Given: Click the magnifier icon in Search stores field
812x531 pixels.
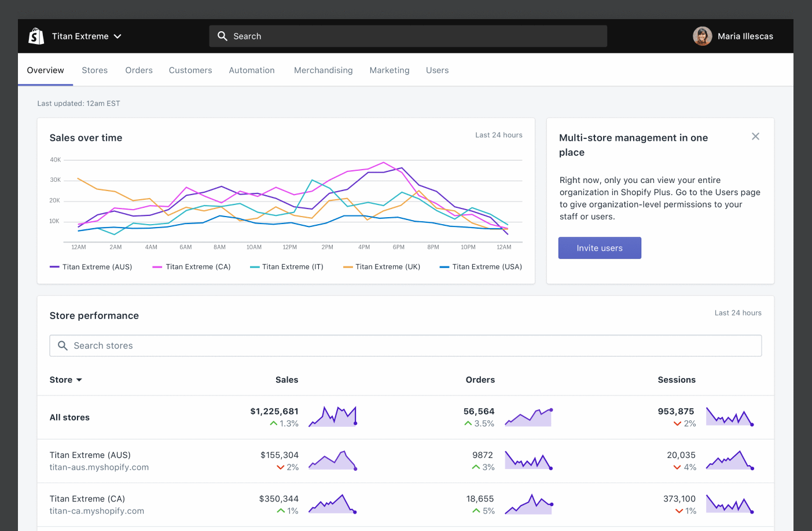Looking at the screenshot, I should click(x=63, y=346).
